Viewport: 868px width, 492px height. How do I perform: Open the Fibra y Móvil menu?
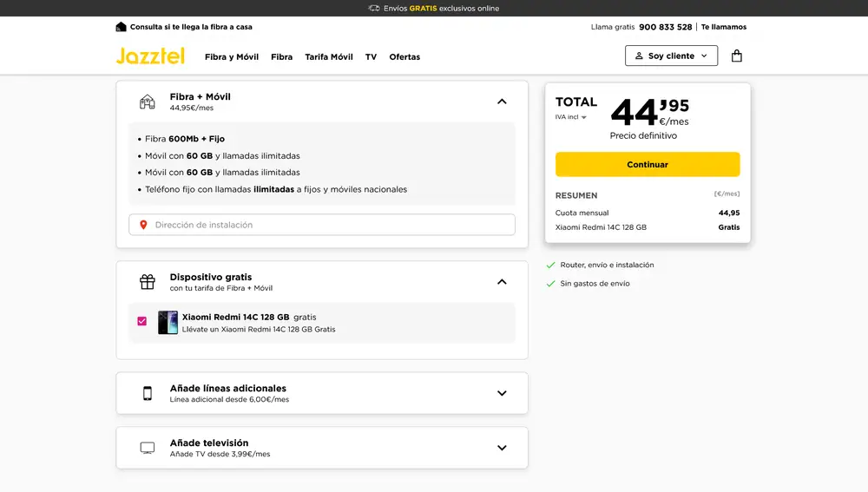[x=232, y=57]
